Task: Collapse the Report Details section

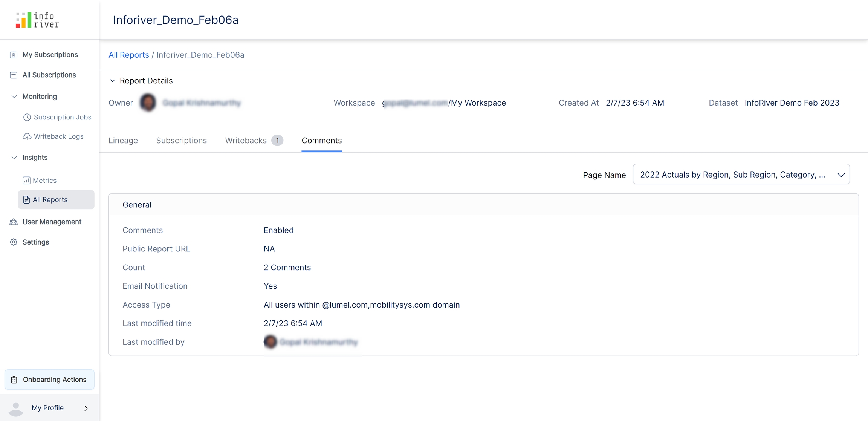Action: tap(112, 81)
